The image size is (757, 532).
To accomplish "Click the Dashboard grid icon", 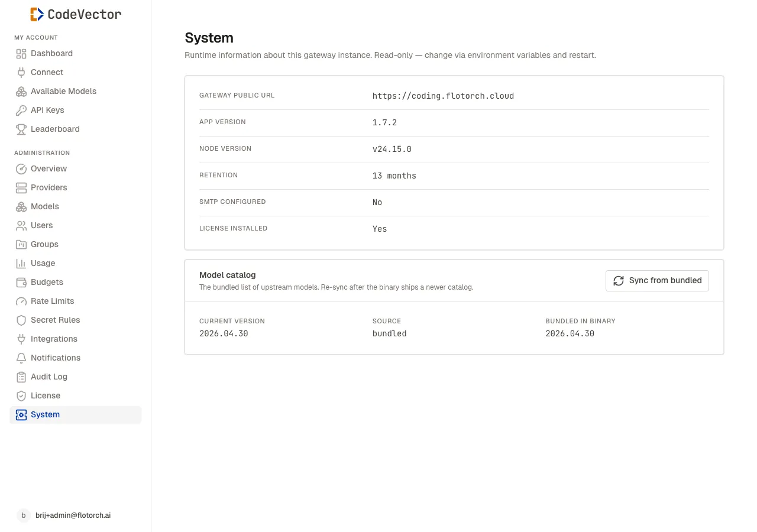I will pos(21,54).
